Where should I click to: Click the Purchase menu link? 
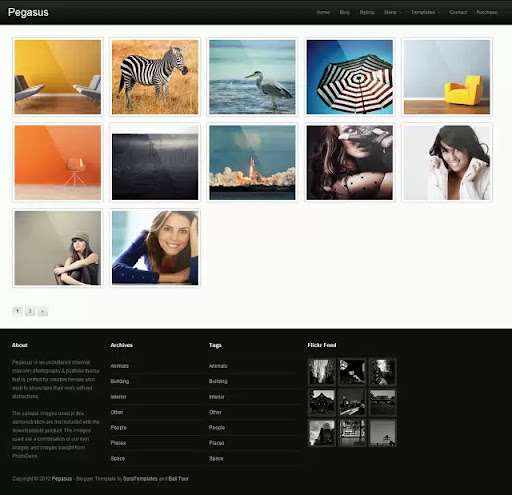point(486,12)
